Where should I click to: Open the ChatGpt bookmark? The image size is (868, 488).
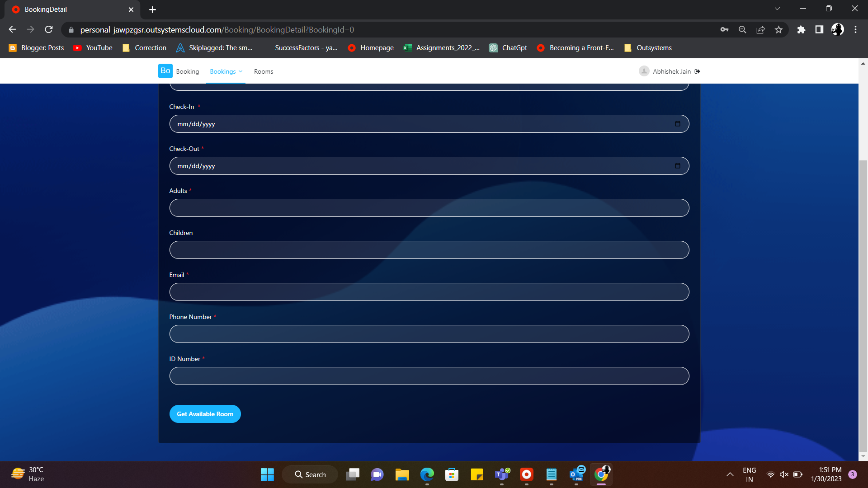(x=508, y=48)
